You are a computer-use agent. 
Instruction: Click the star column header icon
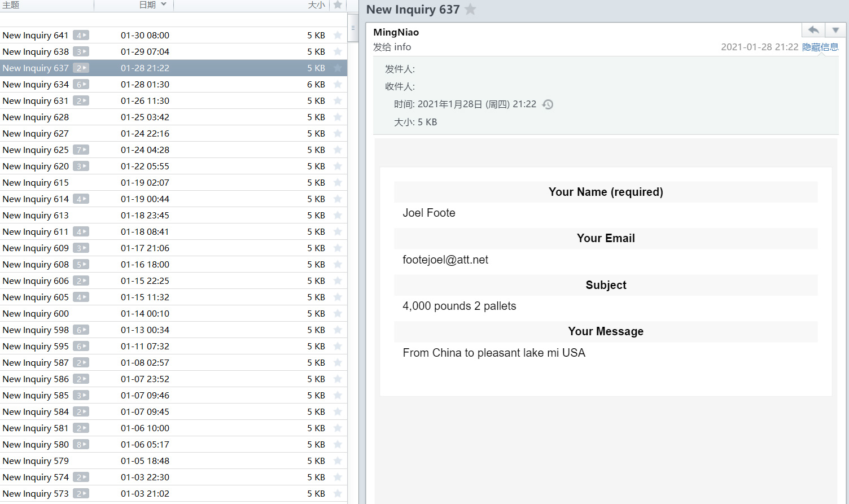(x=338, y=5)
